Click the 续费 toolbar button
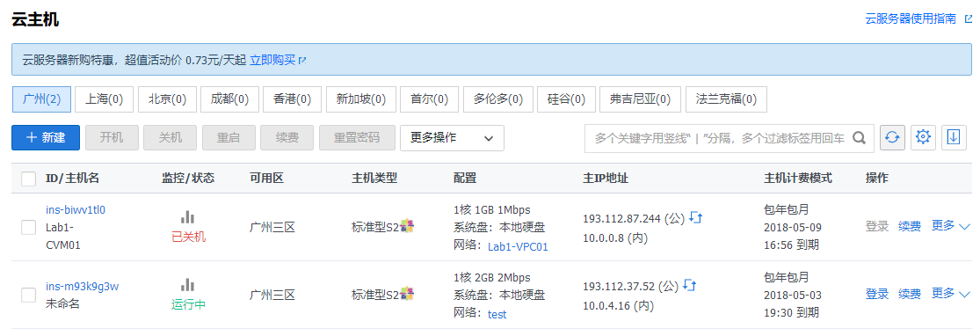The width and height of the screenshot is (980, 336). click(x=287, y=137)
